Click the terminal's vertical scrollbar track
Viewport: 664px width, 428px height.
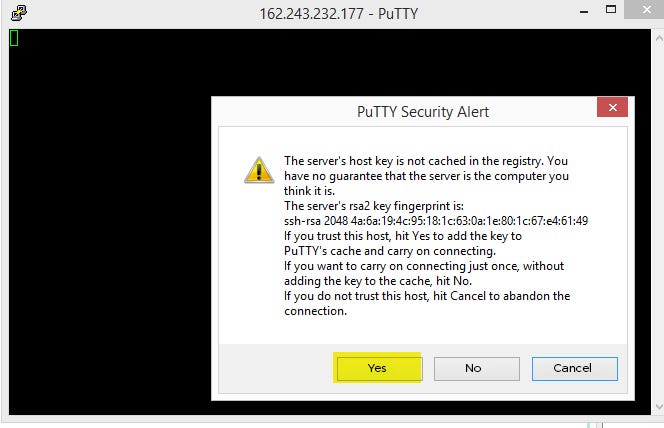pyautogui.click(x=658, y=222)
